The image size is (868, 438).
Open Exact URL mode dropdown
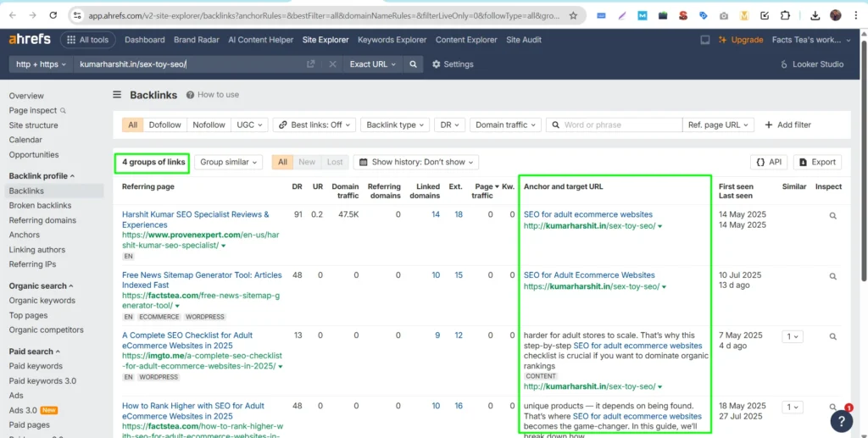coord(373,64)
